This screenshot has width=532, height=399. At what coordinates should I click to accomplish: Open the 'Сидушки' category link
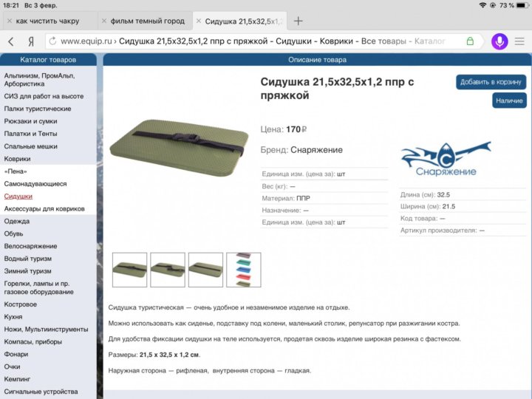(18, 197)
